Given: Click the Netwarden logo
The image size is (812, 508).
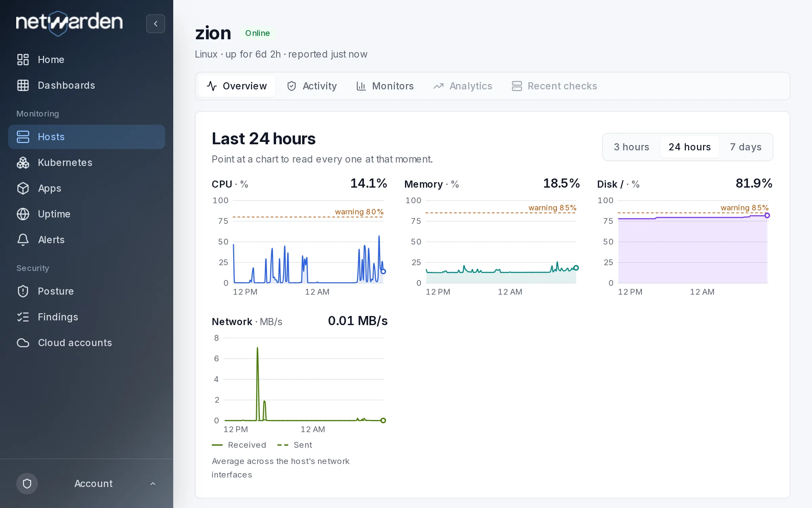Looking at the screenshot, I should pos(69,23).
